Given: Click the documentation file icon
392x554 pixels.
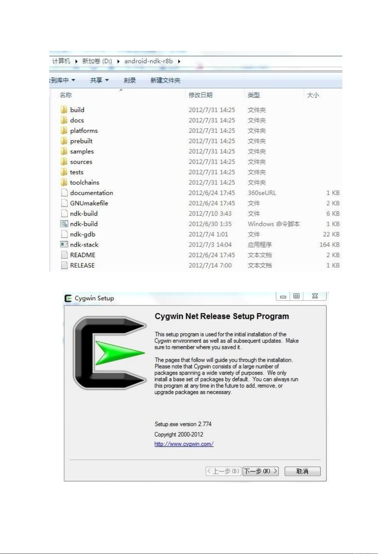Looking at the screenshot, I should (x=64, y=192).
